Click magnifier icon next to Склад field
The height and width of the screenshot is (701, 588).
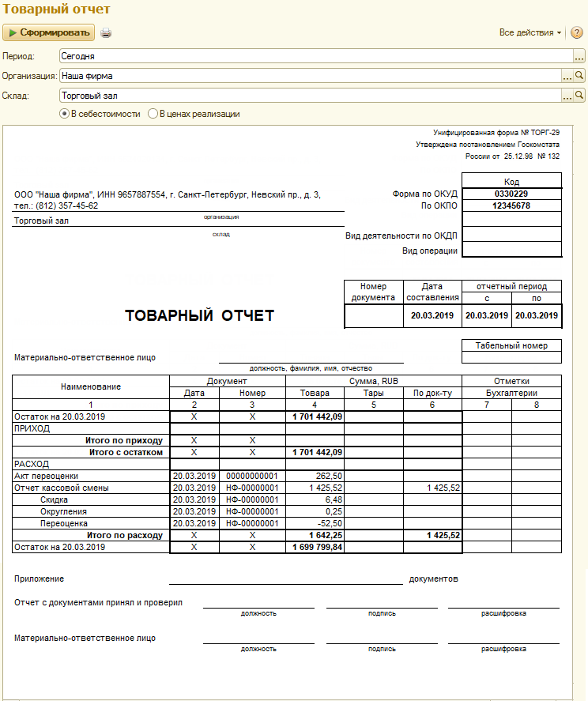pos(579,96)
